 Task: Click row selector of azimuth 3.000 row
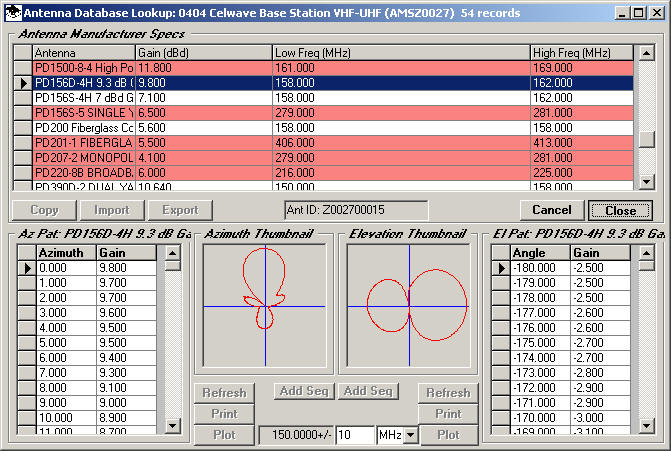pyautogui.click(x=27, y=313)
